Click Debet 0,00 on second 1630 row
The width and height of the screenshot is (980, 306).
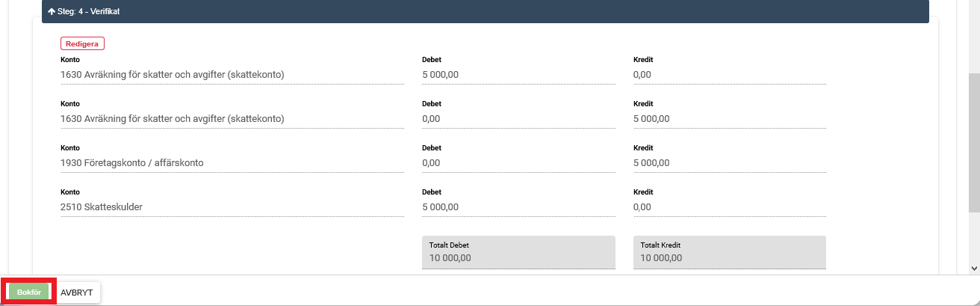(518, 119)
